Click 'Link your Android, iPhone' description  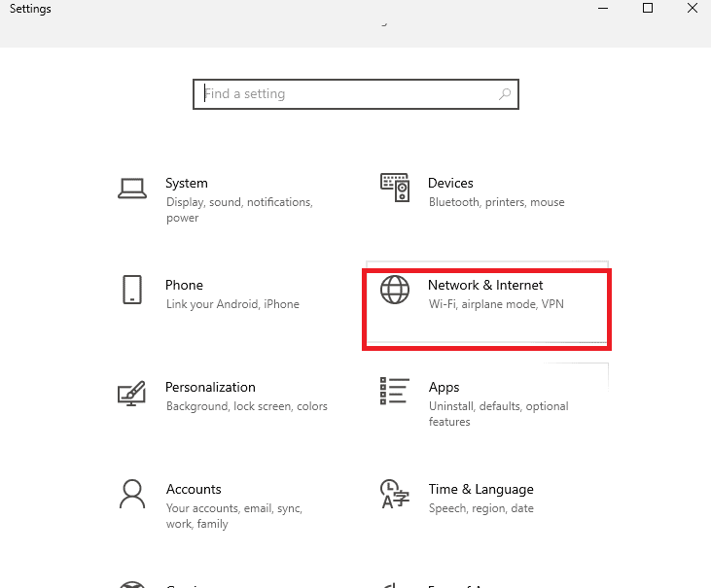(232, 304)
